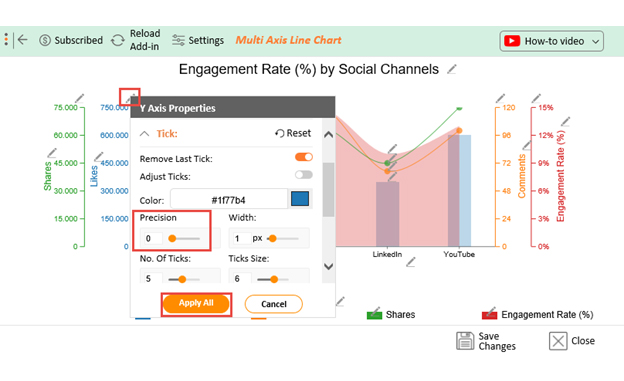Click pencil icon above Likes axis
This screenshot has width=624, height=381.
pos(130,98)
